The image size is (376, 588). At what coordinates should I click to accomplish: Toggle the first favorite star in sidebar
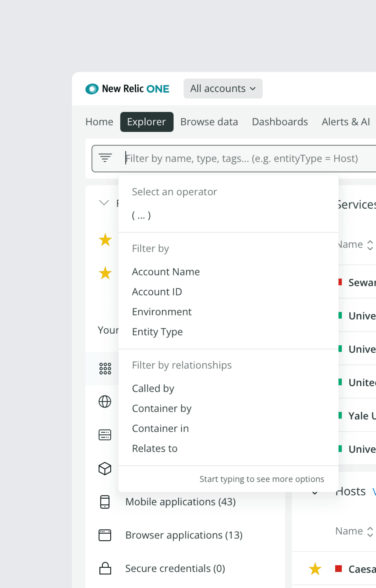coord(105,240)
